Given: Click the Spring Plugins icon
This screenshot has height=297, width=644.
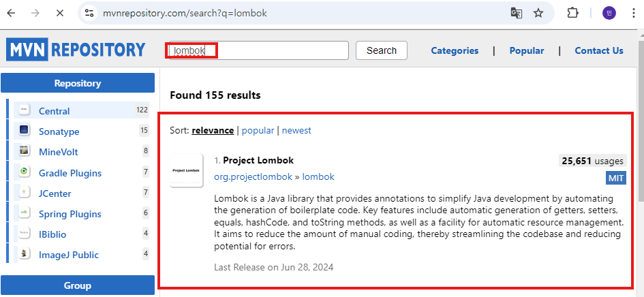Looking at the screenshot, I should 24,213.
